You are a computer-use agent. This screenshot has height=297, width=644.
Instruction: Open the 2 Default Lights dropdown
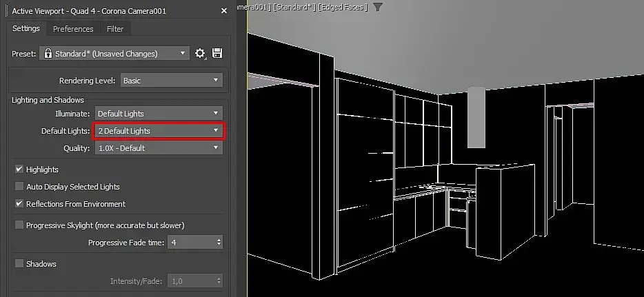[x=159, y=131]
